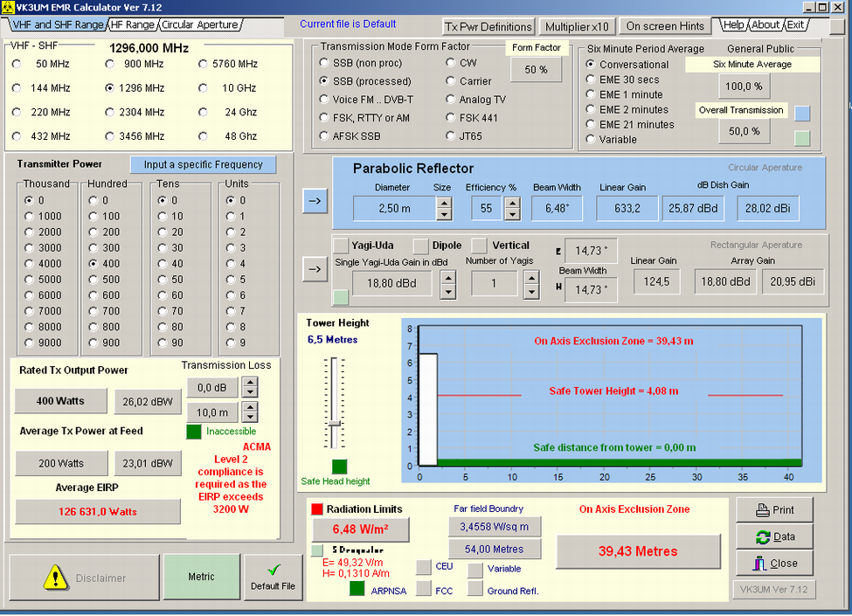This screenshot has height=616, width=852.
Task: Click the 400 Watts rated output button
Action: (60, 401)
